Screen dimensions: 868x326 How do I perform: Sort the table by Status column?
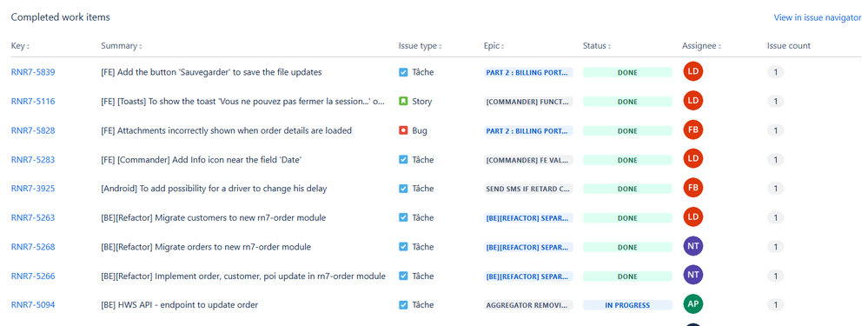[x=597, y=46]
